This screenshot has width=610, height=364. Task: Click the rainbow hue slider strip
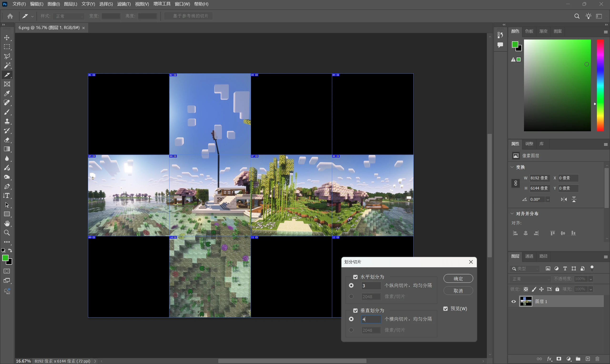(600, 85)
